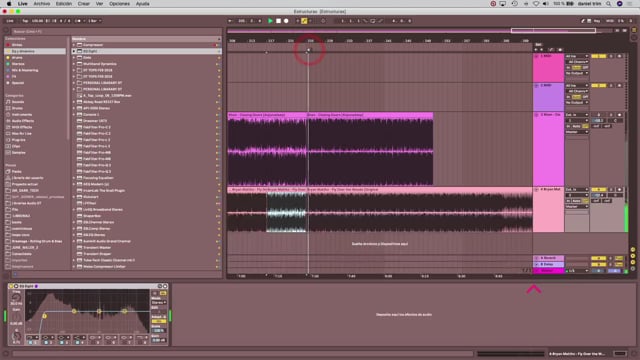Expand the Compressor folder in browser

74,45
